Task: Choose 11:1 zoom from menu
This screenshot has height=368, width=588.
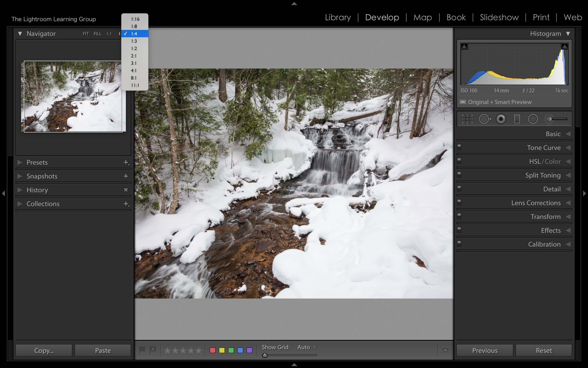Action: point(135,85)
